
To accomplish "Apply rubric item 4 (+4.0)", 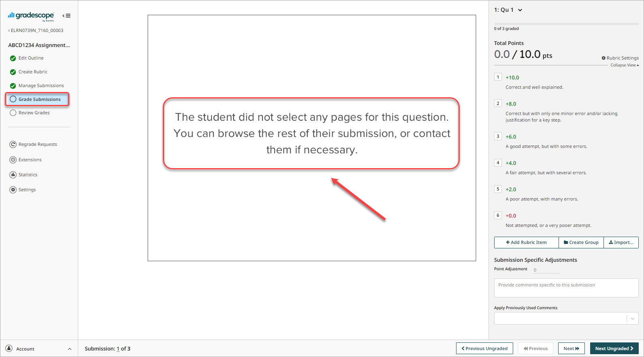I will coord(498,162).
